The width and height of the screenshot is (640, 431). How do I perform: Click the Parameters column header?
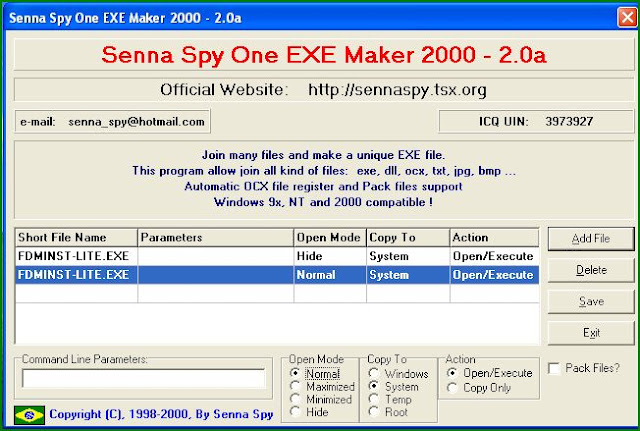[216, 238]
